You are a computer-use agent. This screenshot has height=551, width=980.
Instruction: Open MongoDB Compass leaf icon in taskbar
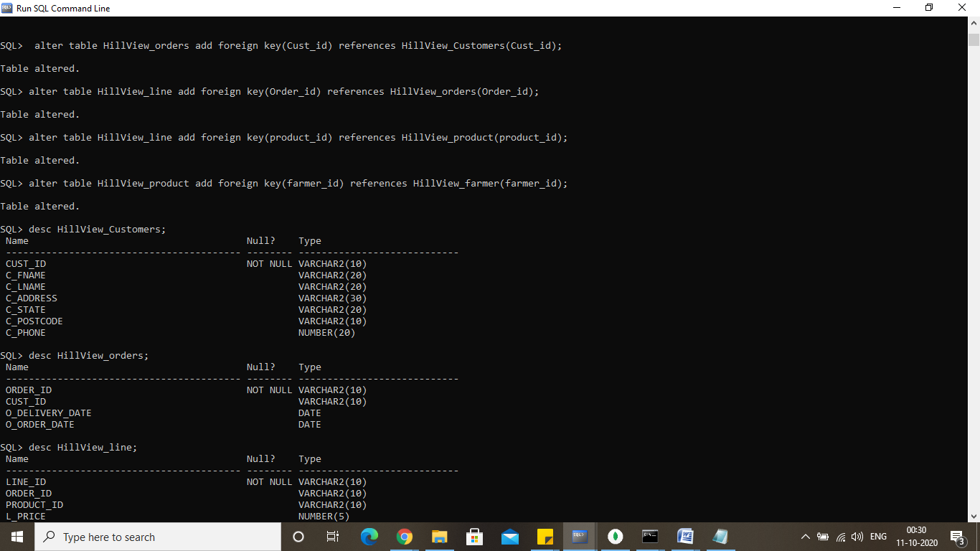[615, 537]
